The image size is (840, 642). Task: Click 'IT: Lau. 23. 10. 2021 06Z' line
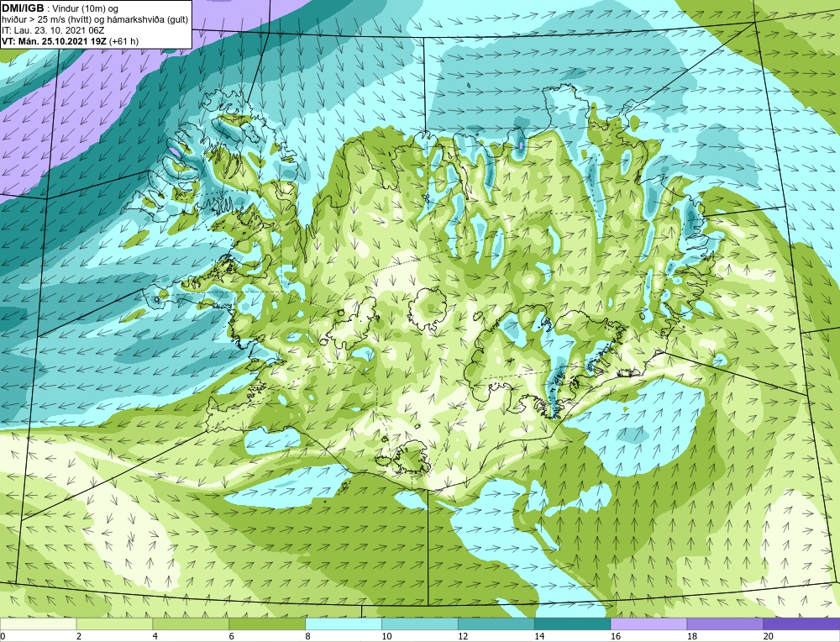tap(53, 30)
